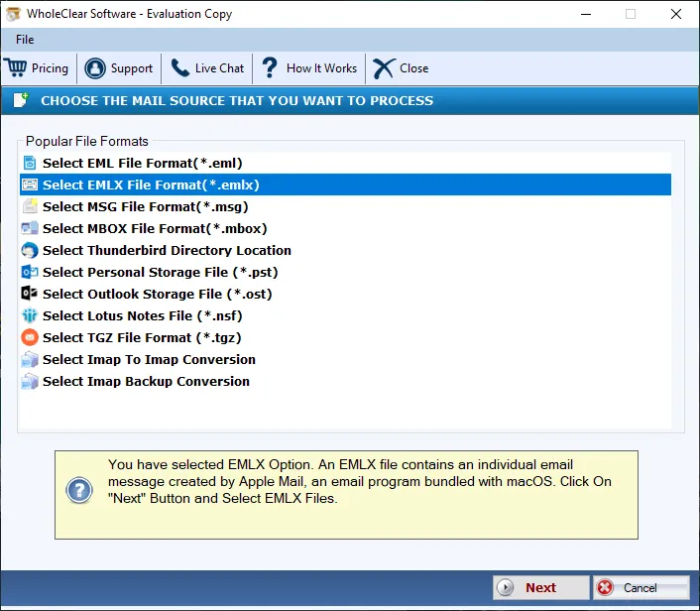This screenshot has width=700, height=611.
Task: Select Lotus Notes File (*.nsf) row
Action: (x=345, y=315)
